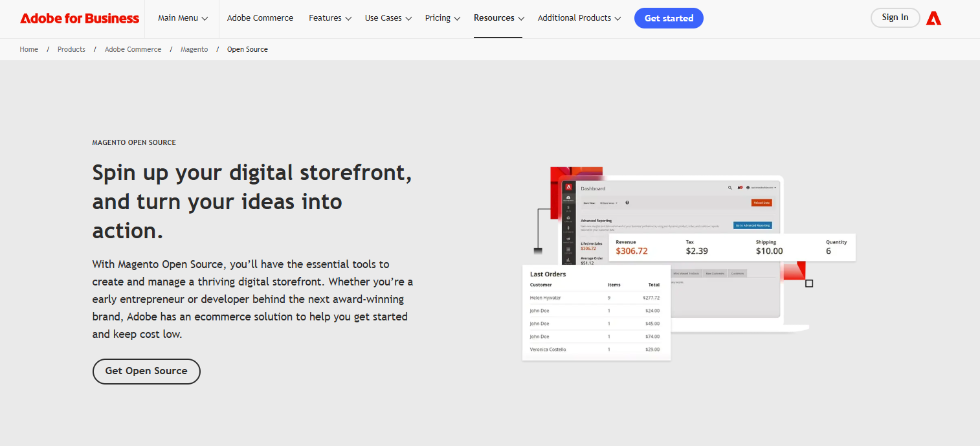Click the Marketing megaphone icon in dashboard sidebar
The height and width of the screenshot is (446, 980).
tap(568, 239)
